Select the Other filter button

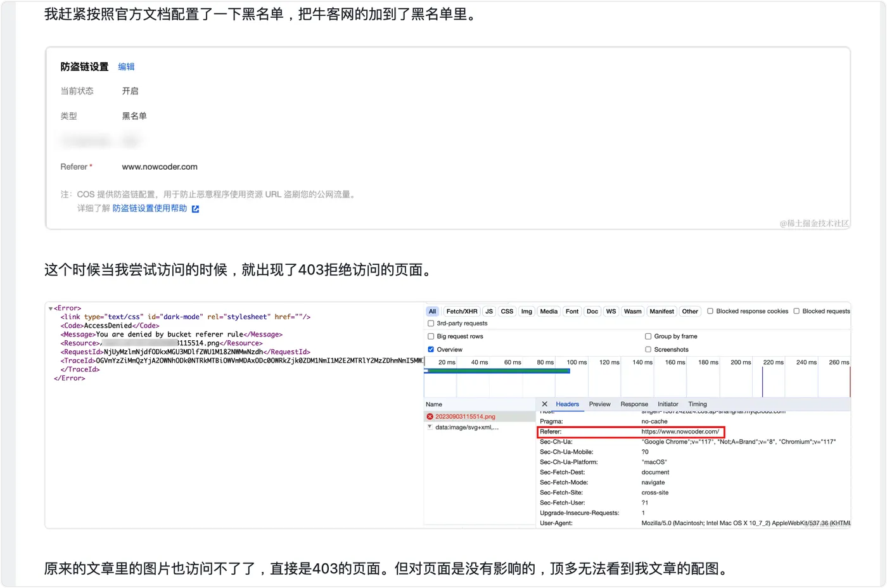point(690,311)
